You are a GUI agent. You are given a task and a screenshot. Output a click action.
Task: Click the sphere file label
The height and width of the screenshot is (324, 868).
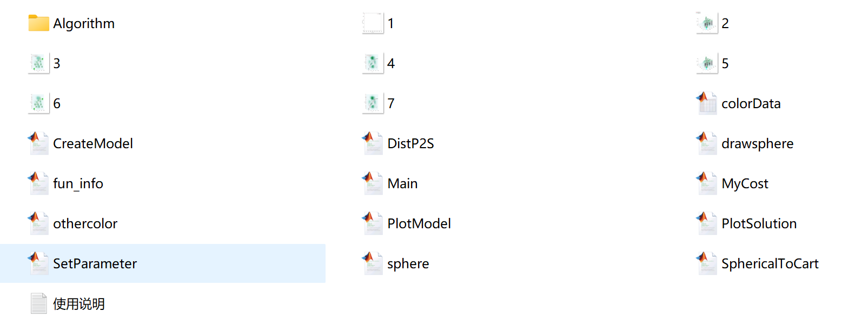pos(408,263)
